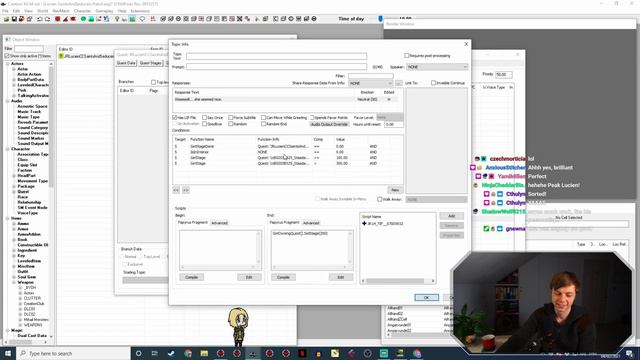Click OK in Topic Info dialog
Viewport: 640px width, 360px height.
click(x=427, y=298)
